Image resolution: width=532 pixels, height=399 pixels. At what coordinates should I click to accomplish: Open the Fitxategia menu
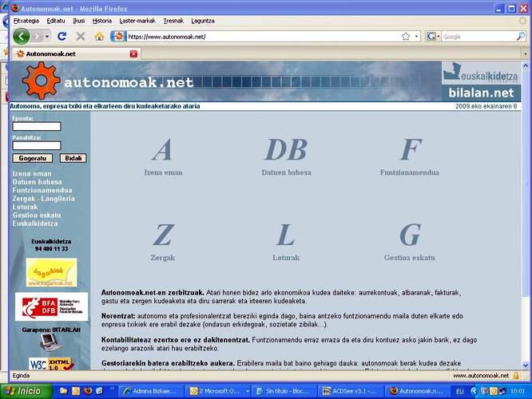pyautogui.click(x=26, y=21)
